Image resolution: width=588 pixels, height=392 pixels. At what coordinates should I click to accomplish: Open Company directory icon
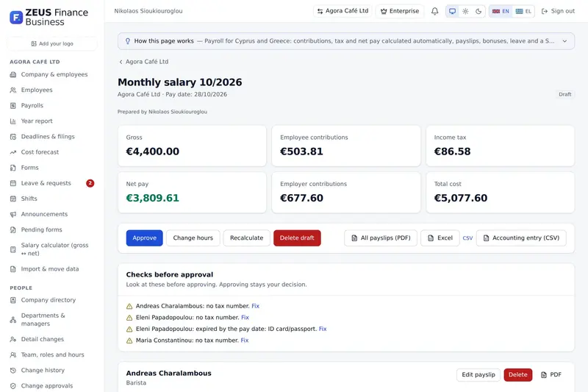point(13,300)
